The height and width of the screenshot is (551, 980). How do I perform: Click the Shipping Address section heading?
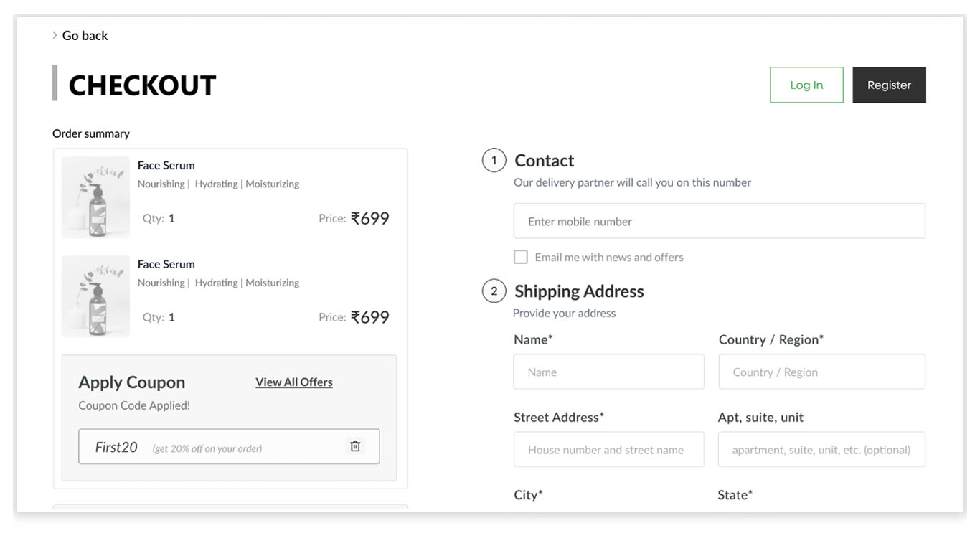click(579, 291)
